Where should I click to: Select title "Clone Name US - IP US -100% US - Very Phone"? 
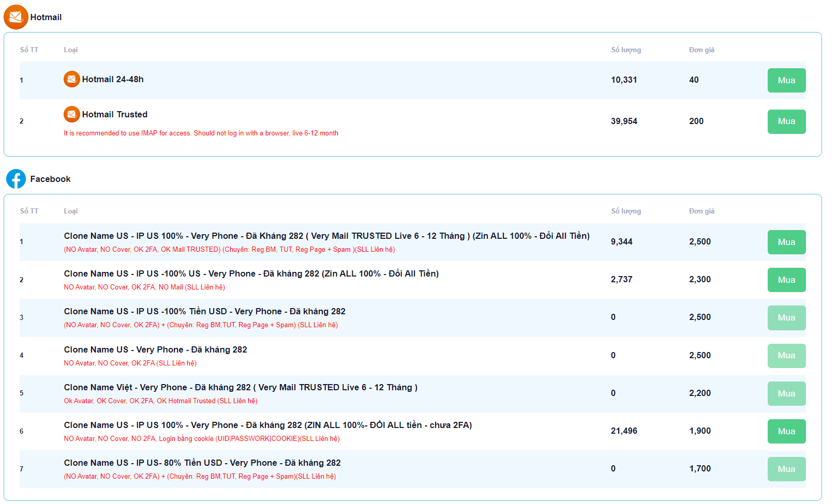pyautogui.click(x=251, y=273)
